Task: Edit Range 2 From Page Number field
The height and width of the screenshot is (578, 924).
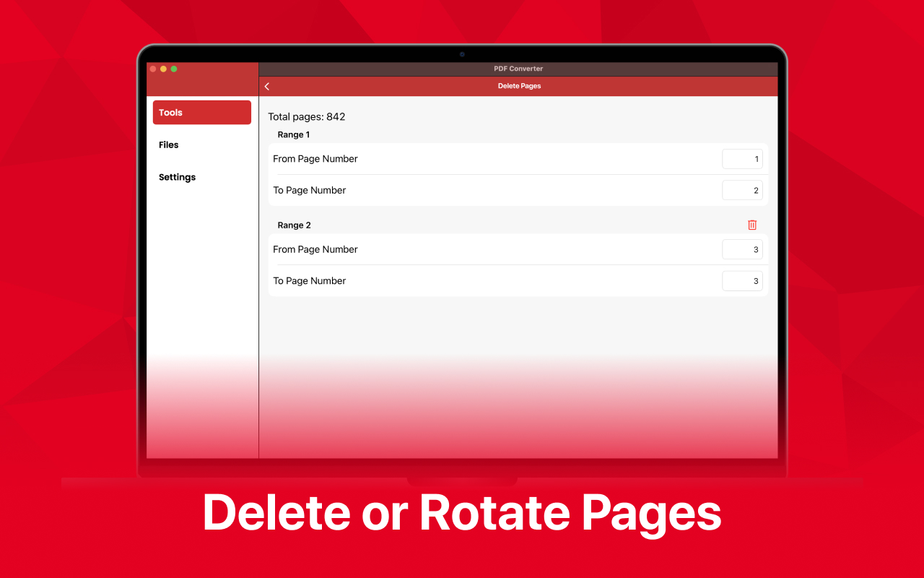Action: pyautogui.click(x=742, y=249)
